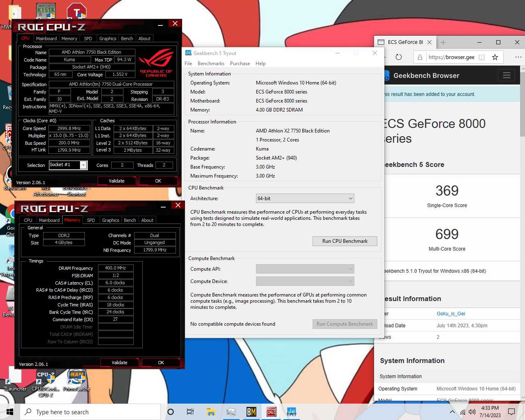Close the ECS GeForce browser tab
This screenshot has height=420, width=525.
[x=429, y=42]
